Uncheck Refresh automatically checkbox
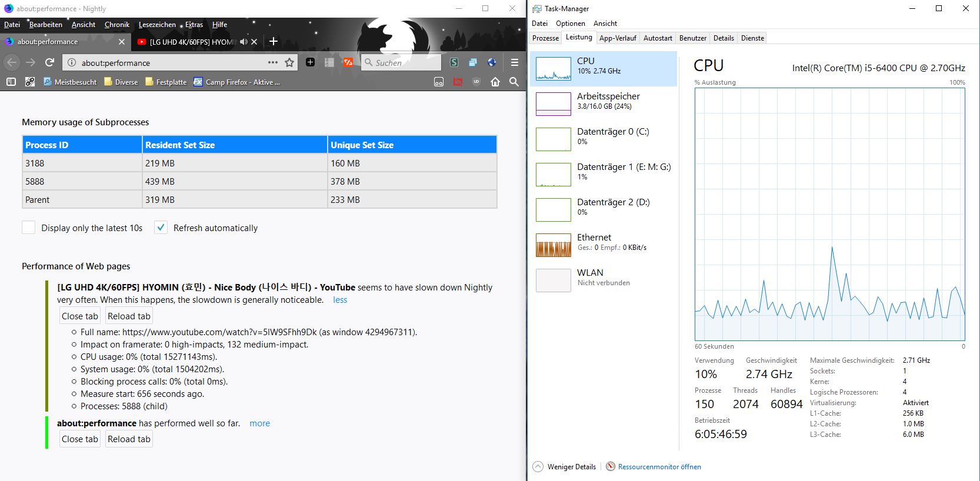This screenshot has height=481, width=980. point(161,228)
